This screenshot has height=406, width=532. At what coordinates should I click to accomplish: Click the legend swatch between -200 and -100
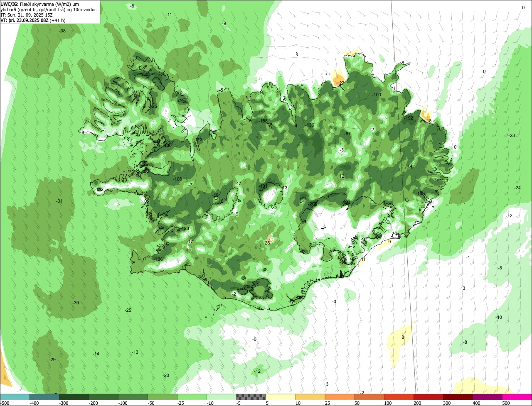coord(103,397)
